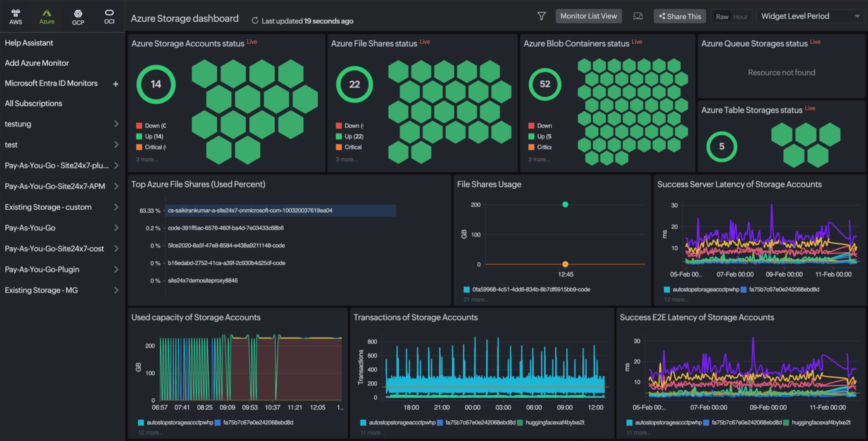Open Help Assistant from the sidebar
This screenshot has width=868, height=441.
click(x=29, y=43)
